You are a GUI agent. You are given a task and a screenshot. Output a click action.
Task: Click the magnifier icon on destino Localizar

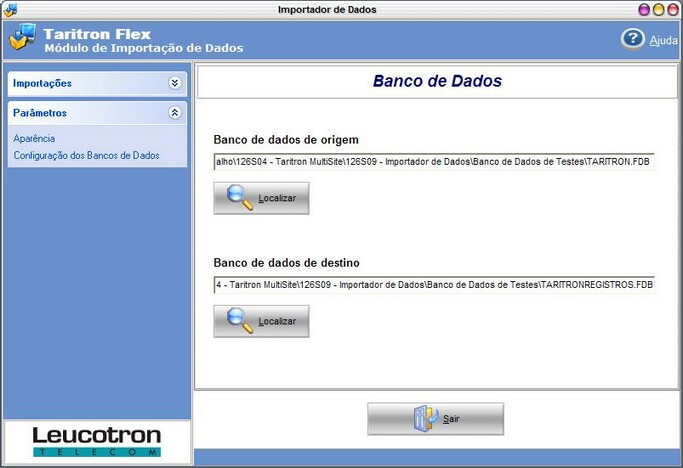[240, 321]
